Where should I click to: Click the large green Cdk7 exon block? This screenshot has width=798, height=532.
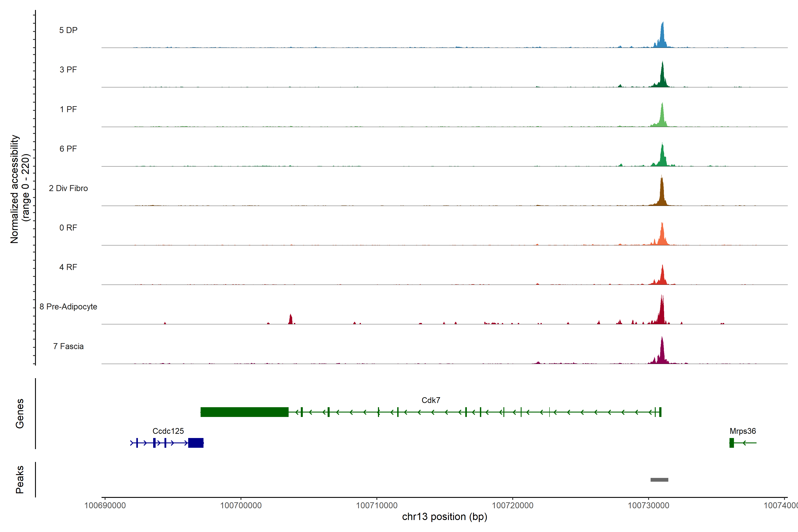click(244, 412)
